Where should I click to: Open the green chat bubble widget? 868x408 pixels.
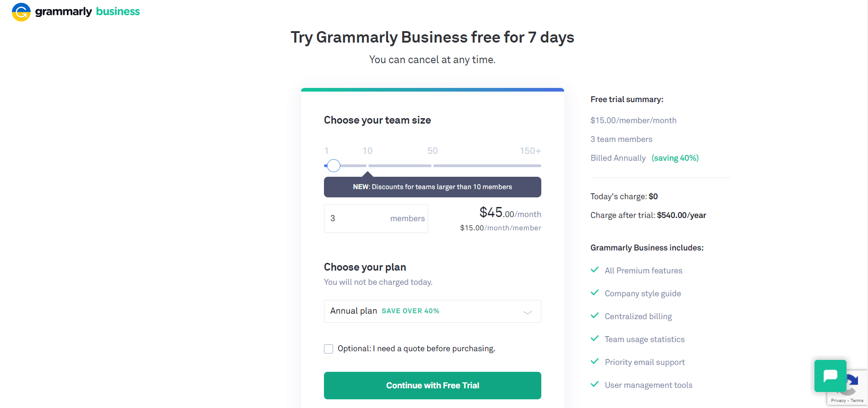[830, 376]
